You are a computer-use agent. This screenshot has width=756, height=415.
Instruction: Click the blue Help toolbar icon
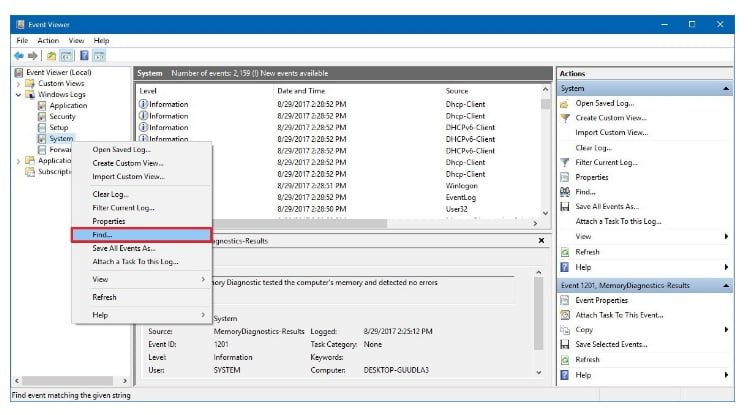tap(84, 56)
